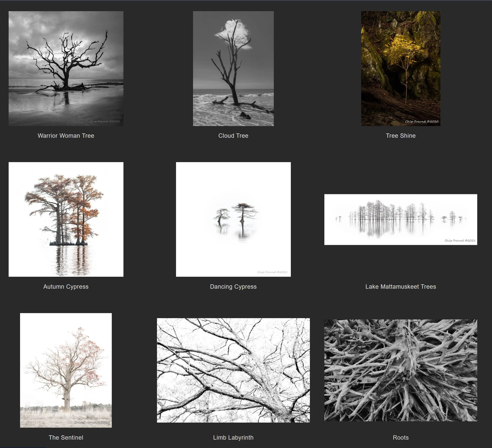Open the Dancing Cypress caption link
The width and height of the screenshot is (492, 448).
(233, 287)
